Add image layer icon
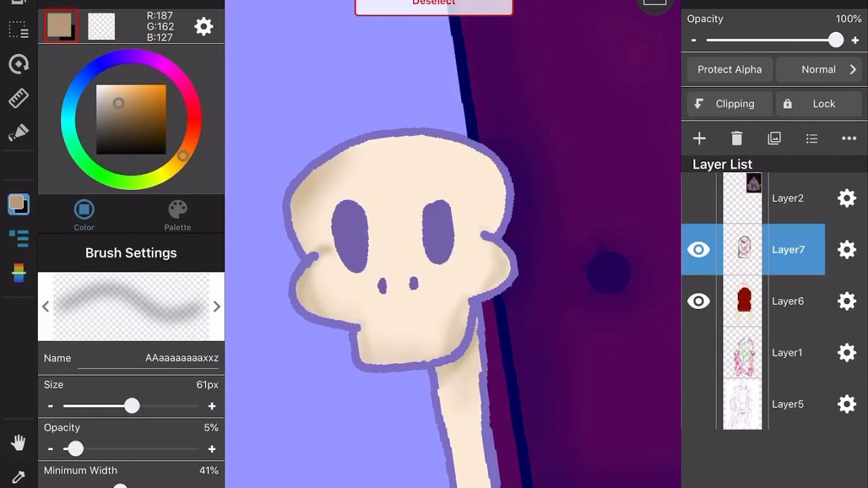868x488 pixels. point(774,138)
